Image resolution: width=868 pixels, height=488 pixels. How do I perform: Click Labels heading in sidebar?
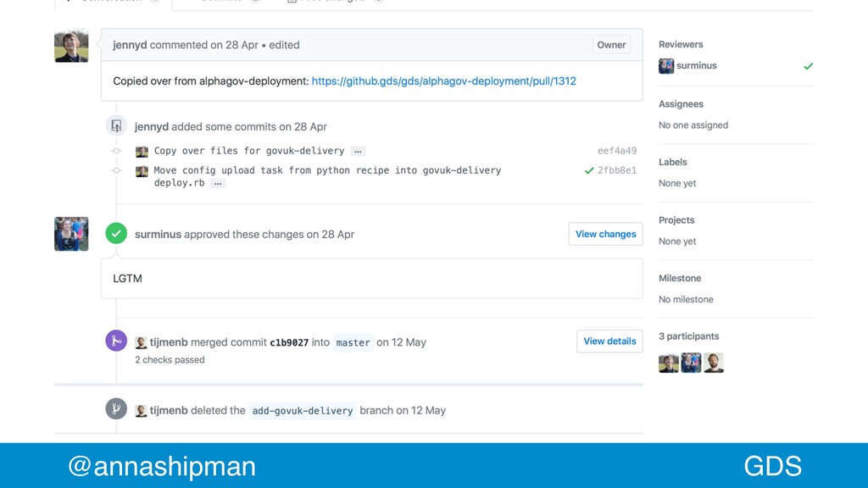point(672,162)
